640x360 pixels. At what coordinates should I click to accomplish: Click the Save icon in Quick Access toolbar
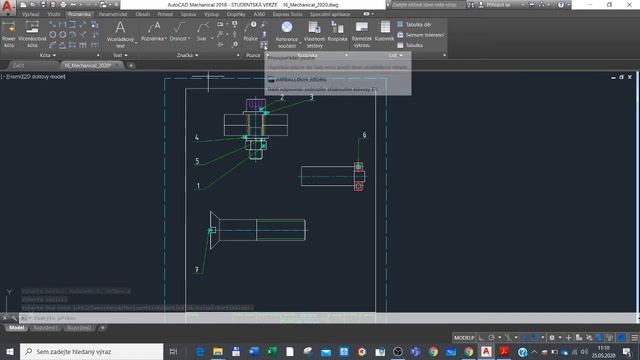click(x=43, y=5)
